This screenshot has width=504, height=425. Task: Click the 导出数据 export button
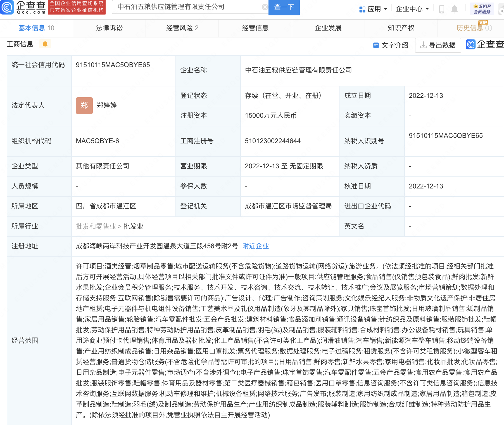(438, 45)
